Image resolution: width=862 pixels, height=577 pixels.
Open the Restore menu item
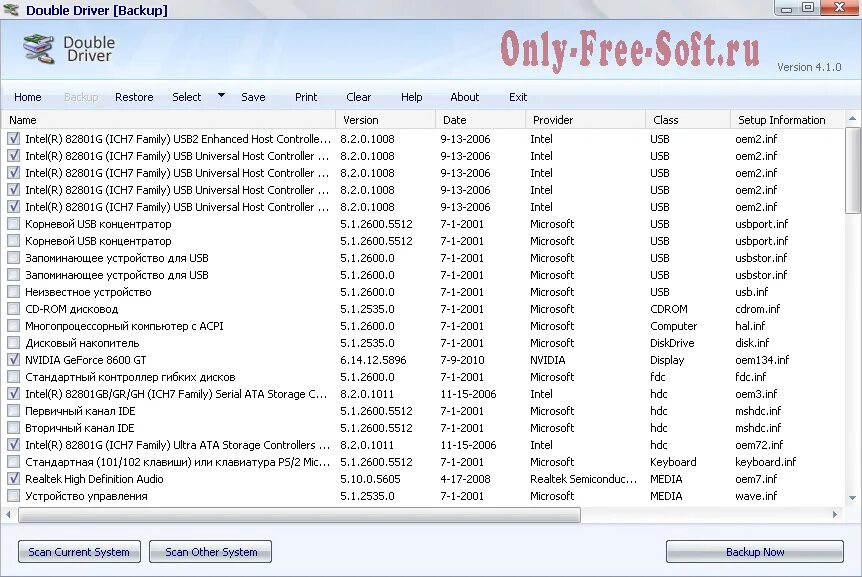[134, 97]
